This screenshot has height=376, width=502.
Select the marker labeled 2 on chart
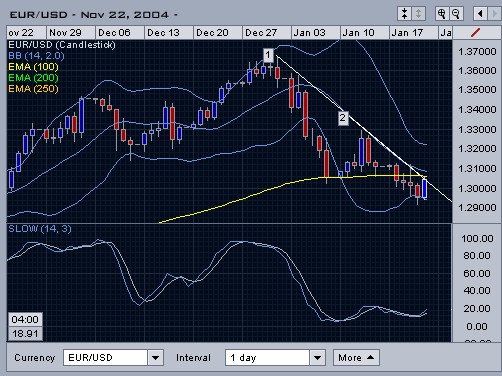point(343,118)
